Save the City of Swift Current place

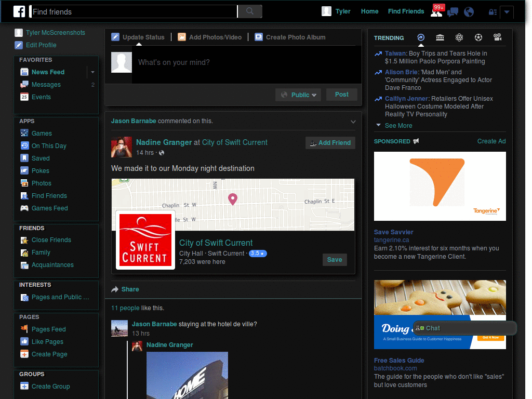pos(335,260)
